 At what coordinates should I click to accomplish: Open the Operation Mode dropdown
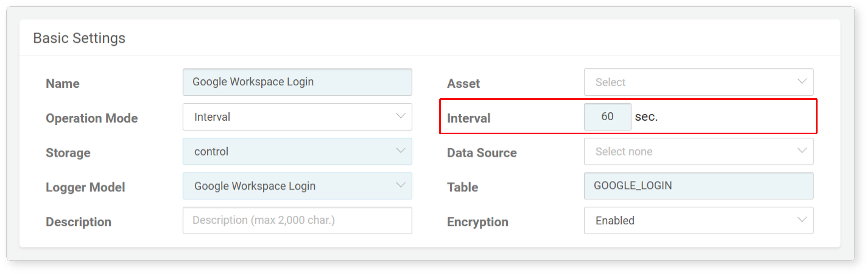point(297,117)
